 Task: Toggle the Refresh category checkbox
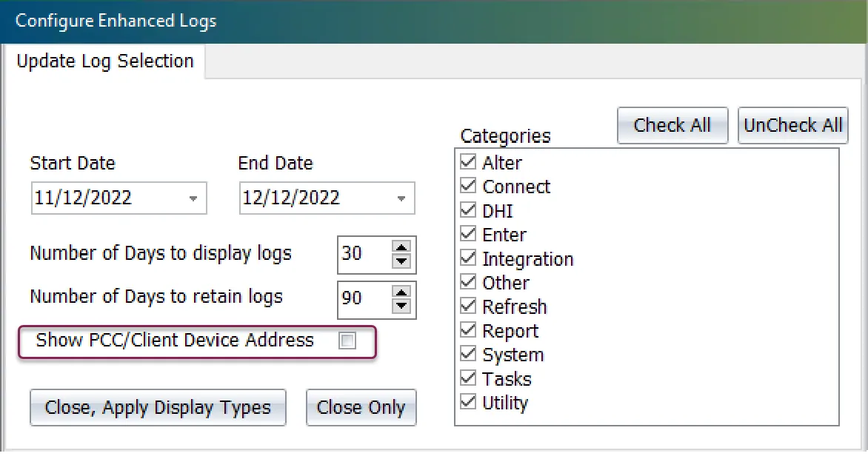point(468,306)
